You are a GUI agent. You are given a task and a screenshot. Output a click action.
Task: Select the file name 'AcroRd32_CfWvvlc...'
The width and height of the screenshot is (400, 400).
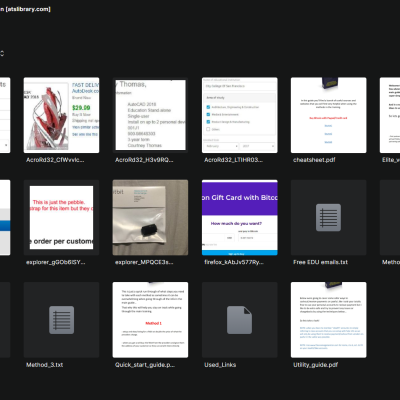point(55,160)
